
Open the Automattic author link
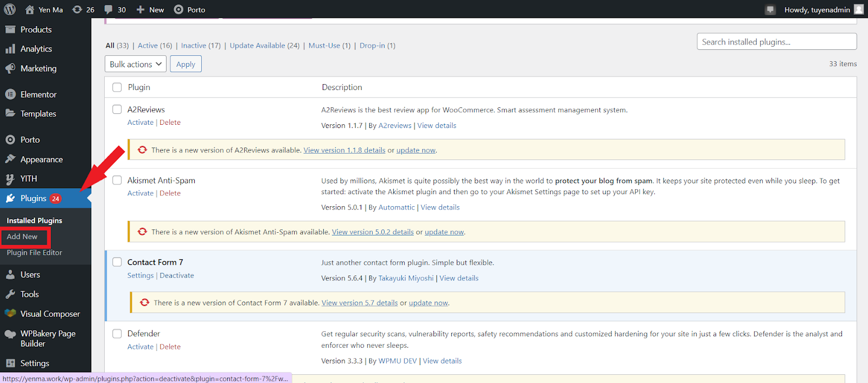coord(397,207)
